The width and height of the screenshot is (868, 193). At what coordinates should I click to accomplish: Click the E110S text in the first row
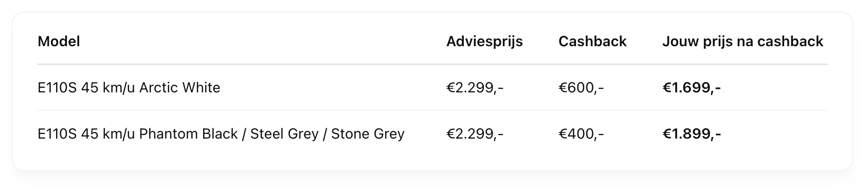point(57,88)
